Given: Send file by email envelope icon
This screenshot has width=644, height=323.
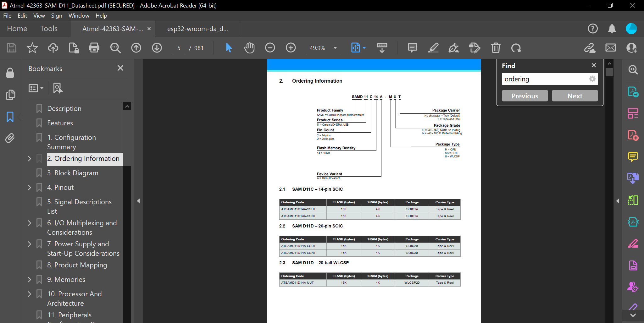Looking at the screenshot, I should (611, 48).
